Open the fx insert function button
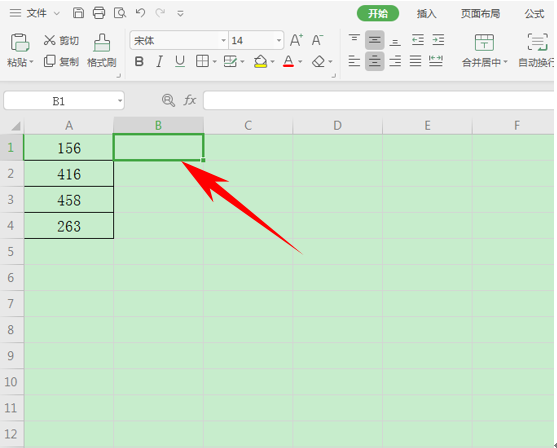Image resolution: width=557 pixels, height=448 pixels. [x=190, y=101]
